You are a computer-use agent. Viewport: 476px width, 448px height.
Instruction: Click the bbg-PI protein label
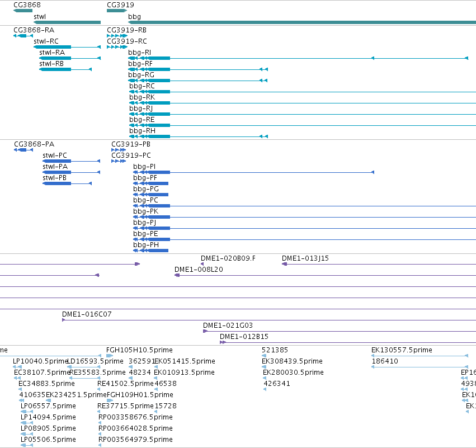[144, 167]
